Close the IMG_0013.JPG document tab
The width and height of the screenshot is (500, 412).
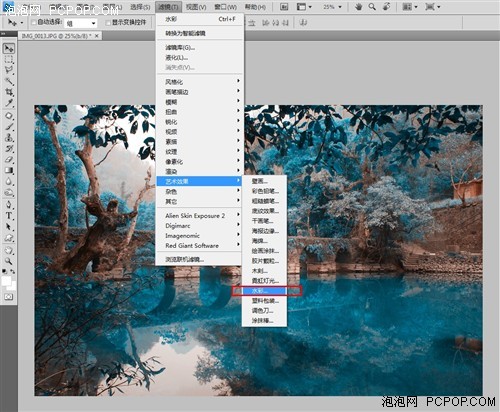pos(97,36)
